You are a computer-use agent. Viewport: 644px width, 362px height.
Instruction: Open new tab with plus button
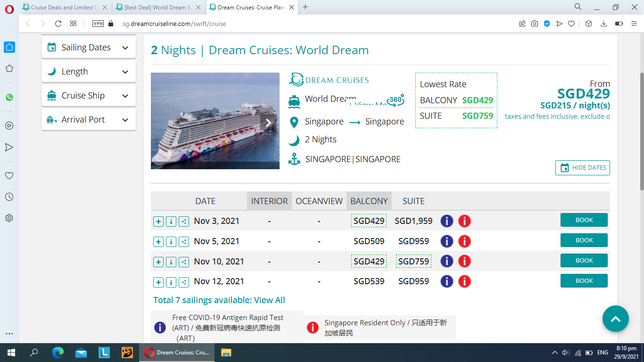(305, 7)
